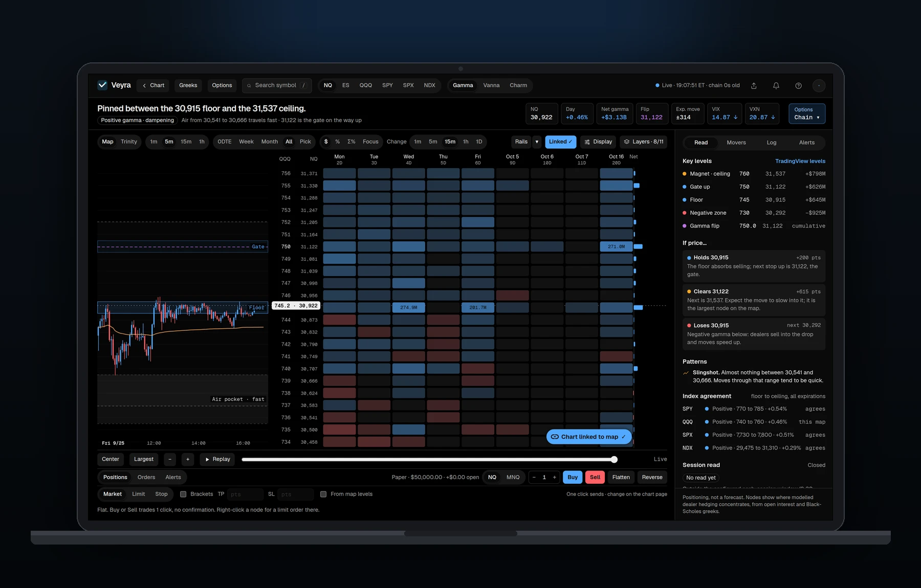Toggle the Linked button
The image size is (921, 588).
561,142
